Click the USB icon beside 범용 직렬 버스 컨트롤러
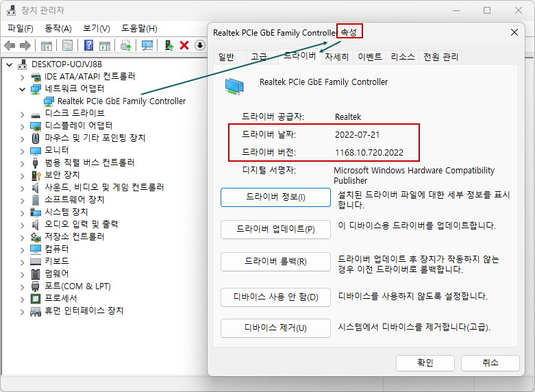Screen dimensions: 535x392 (35, 163)
